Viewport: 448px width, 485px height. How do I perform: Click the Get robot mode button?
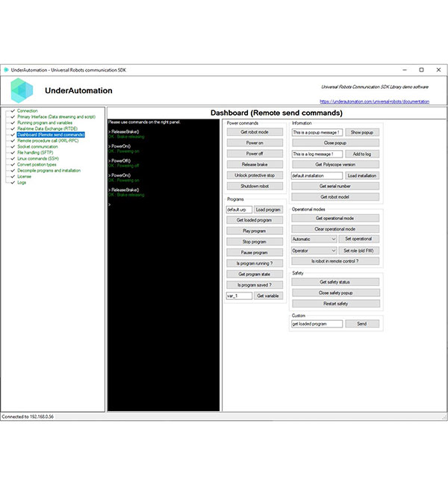[x=255, y=132]
